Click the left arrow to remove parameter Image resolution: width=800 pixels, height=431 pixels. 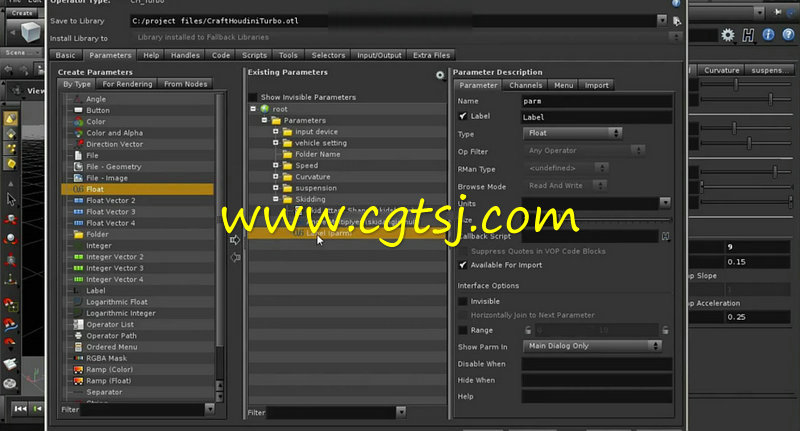235,258
